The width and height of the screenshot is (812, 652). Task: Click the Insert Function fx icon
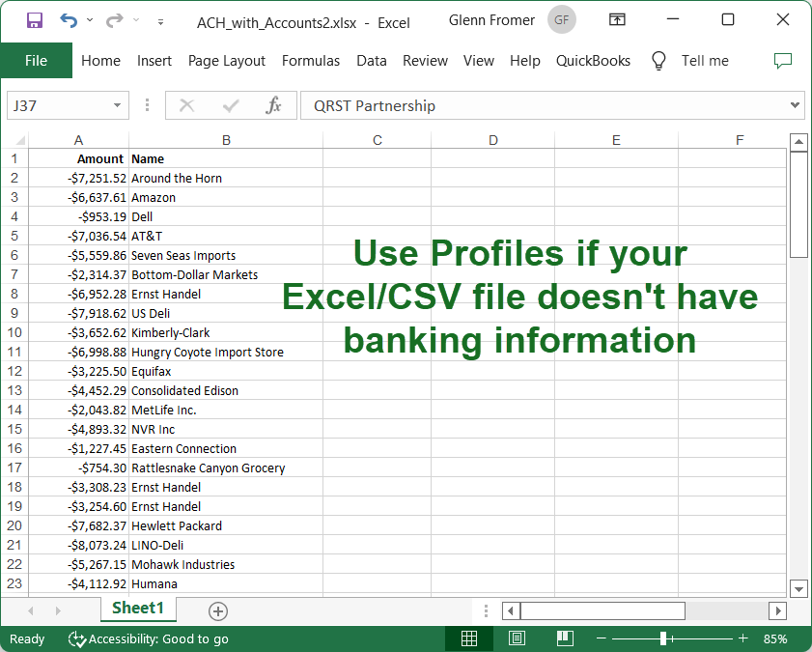click(273, 106)
